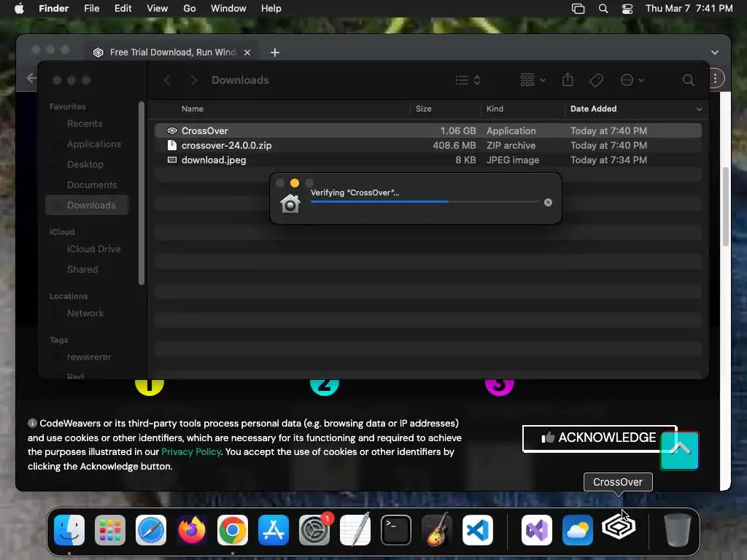Open the action ellipsis dropdown in Finder
The height and width of the screenshot is (560, 747).
pos(632,80)
